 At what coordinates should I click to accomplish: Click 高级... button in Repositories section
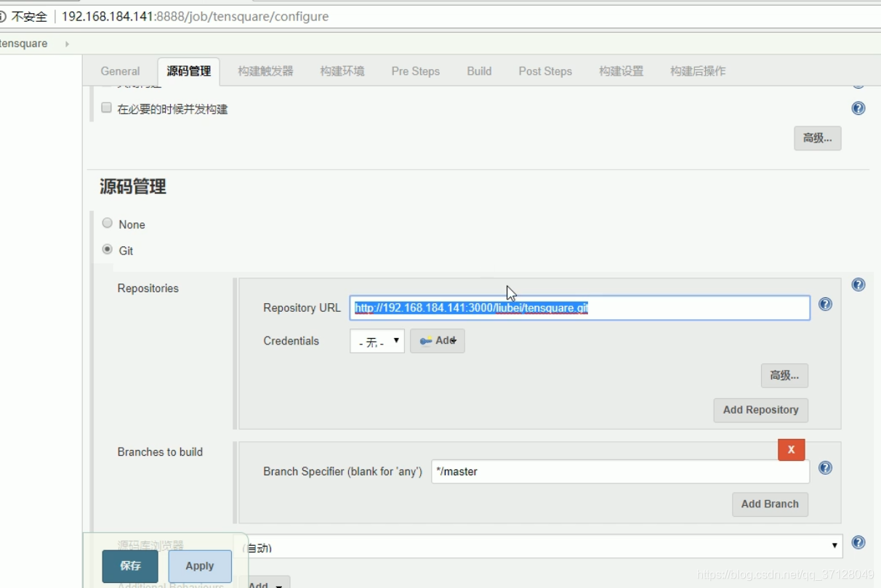tap(784, 376)
